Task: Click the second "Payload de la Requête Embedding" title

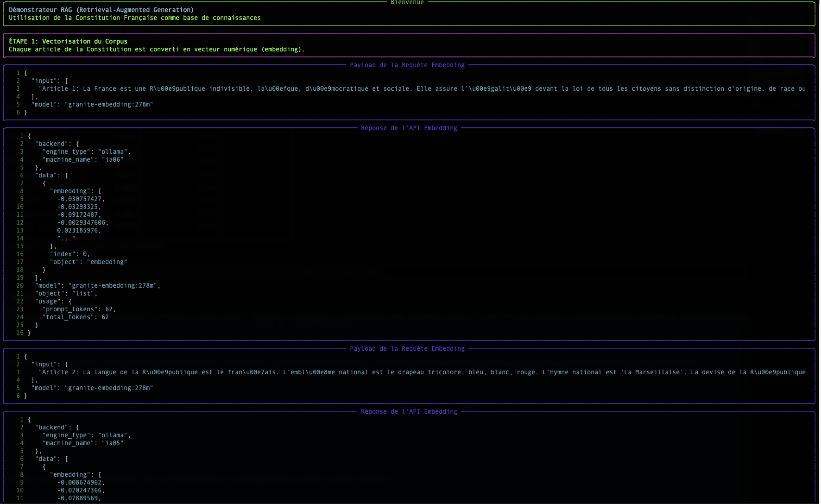Action: pos(407,349)
